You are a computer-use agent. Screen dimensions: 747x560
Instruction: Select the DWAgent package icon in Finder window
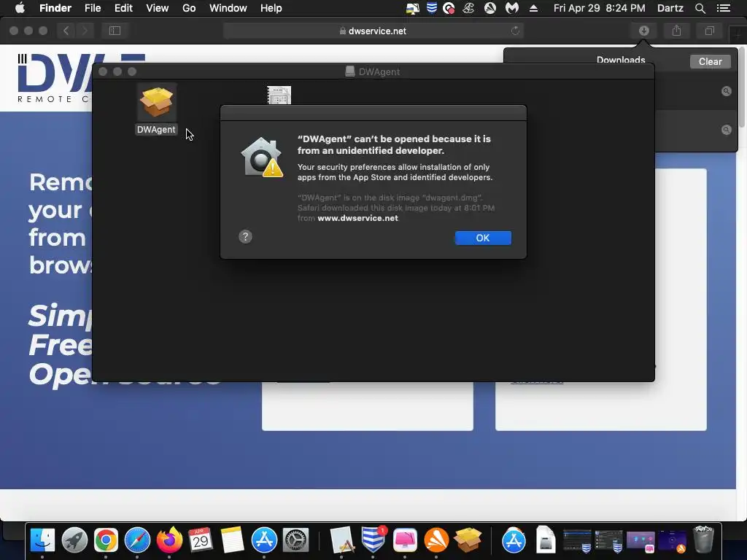[x=156, y=102]
